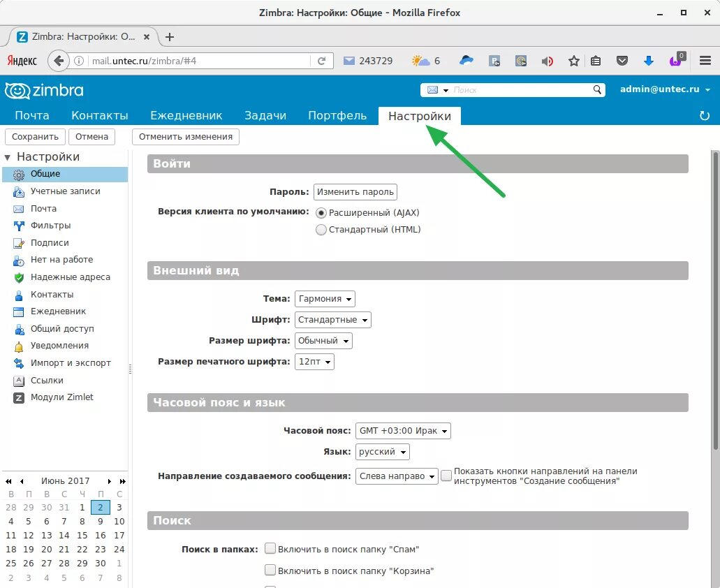Click the Импорт и экспорт arrows icon
Image resolution: width=720 pixels, height=588 pixels.
point(18,364)
